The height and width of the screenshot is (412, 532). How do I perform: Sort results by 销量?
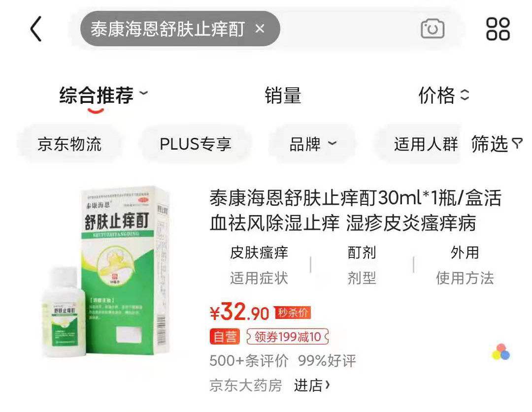(x=283, y=95)
